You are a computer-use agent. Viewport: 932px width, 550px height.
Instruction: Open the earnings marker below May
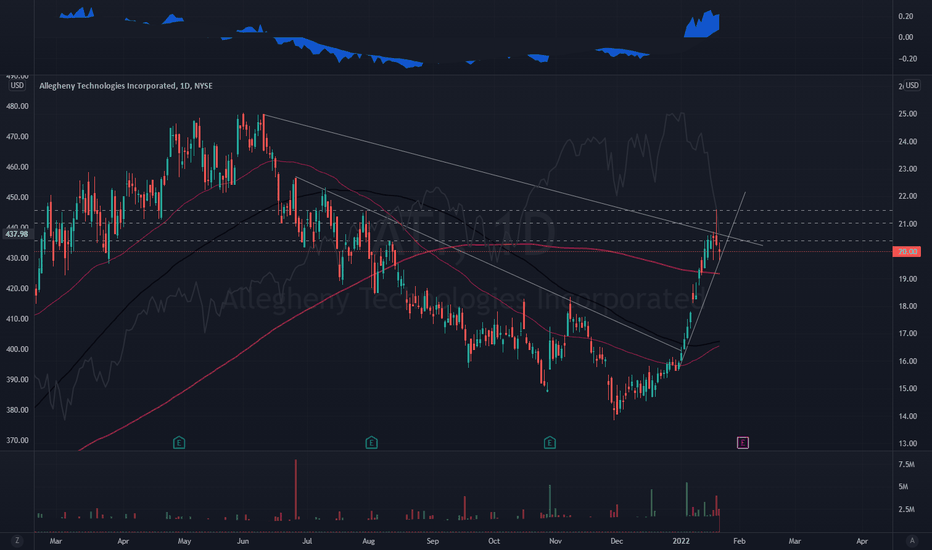[179, 442]
